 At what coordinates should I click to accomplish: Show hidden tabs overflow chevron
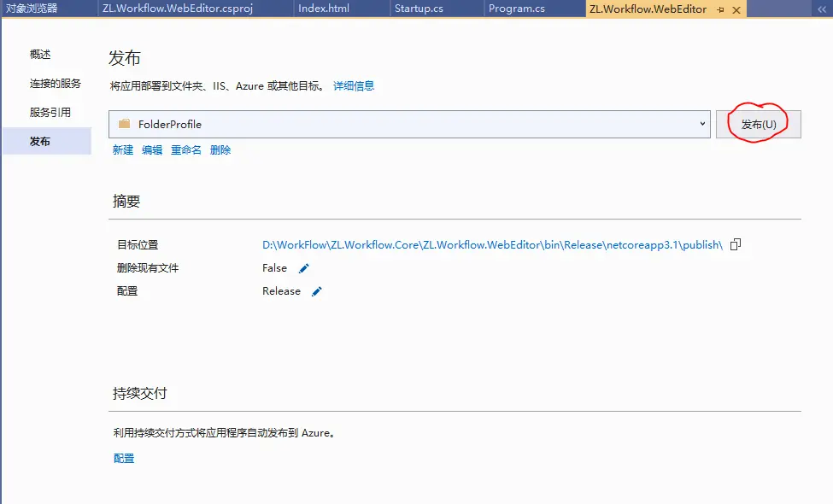click(822, 9)
